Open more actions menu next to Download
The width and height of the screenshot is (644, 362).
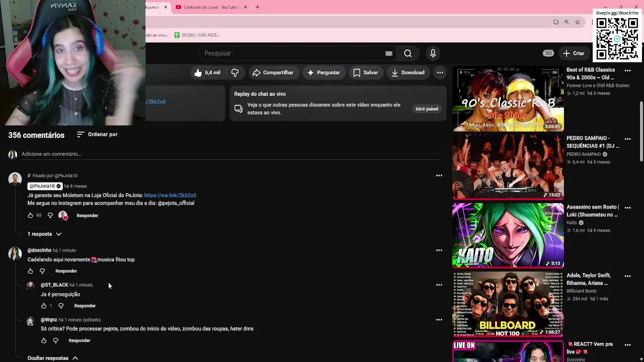[440, 73]
